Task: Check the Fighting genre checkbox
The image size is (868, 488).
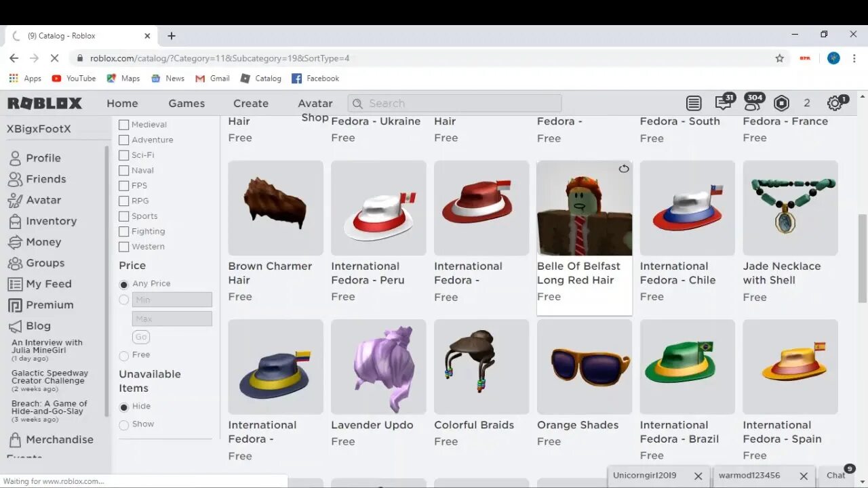Action: click(x=123, y=231)
